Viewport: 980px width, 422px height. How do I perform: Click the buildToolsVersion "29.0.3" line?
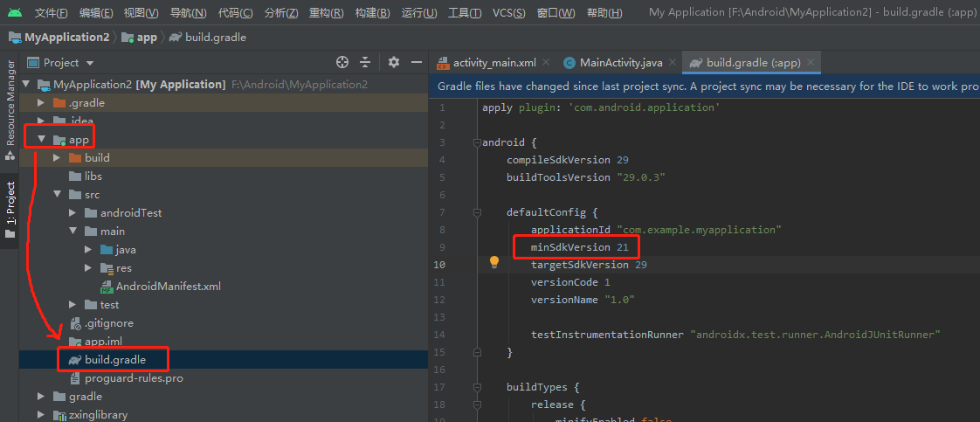(x=585, y=177)
